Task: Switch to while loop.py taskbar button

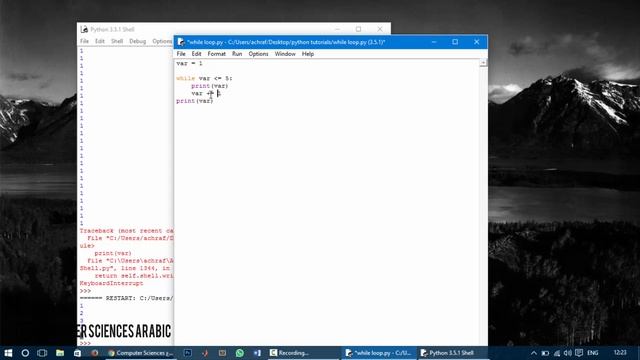Action: [378, 353]
